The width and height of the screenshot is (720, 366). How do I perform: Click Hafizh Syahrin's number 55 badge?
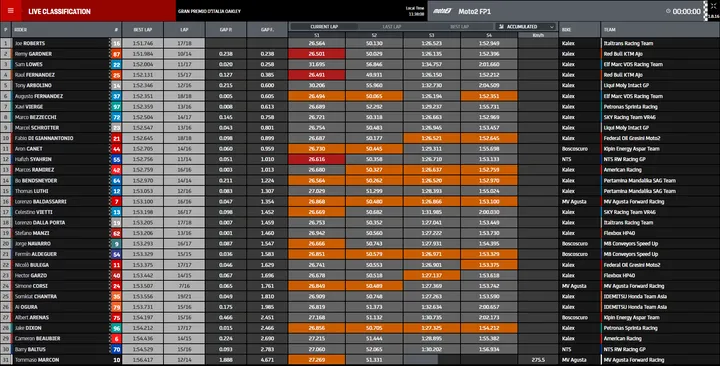point(116,159)
